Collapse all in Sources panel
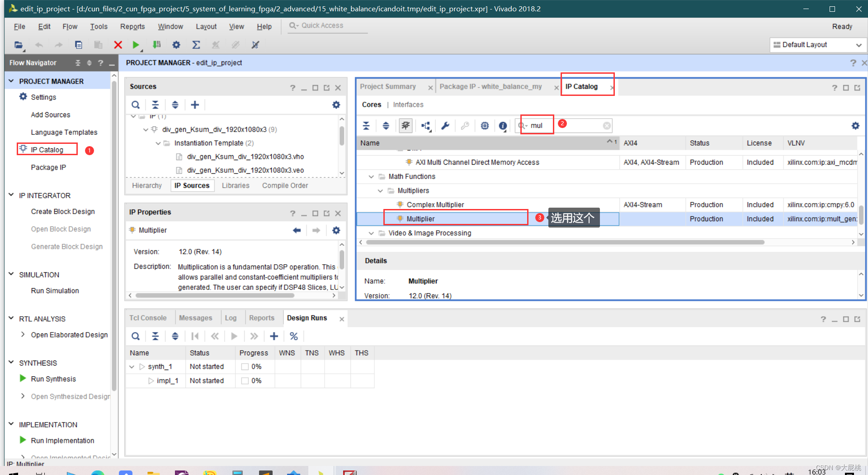The width and height of the screenshot is (868, 475). pos(155,105)
